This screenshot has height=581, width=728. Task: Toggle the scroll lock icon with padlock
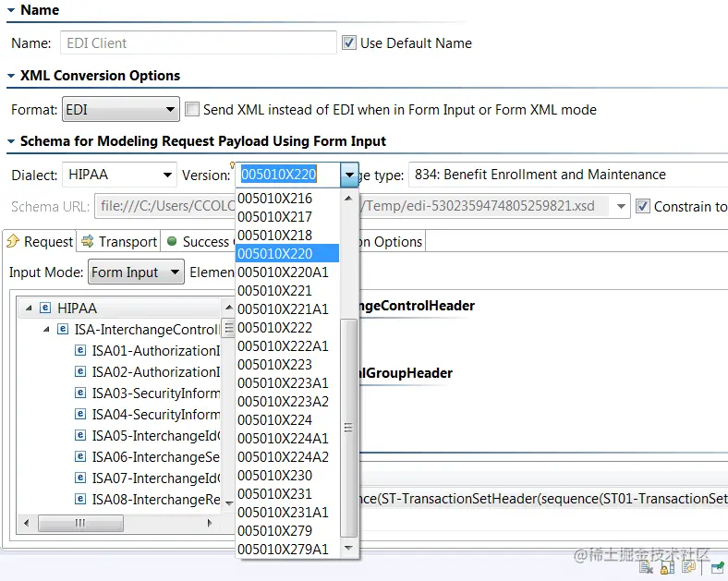tap(667, 566)
